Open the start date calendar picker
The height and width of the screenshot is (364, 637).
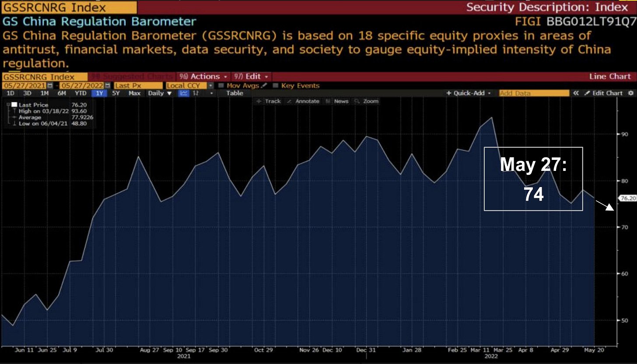click(50, 86)
